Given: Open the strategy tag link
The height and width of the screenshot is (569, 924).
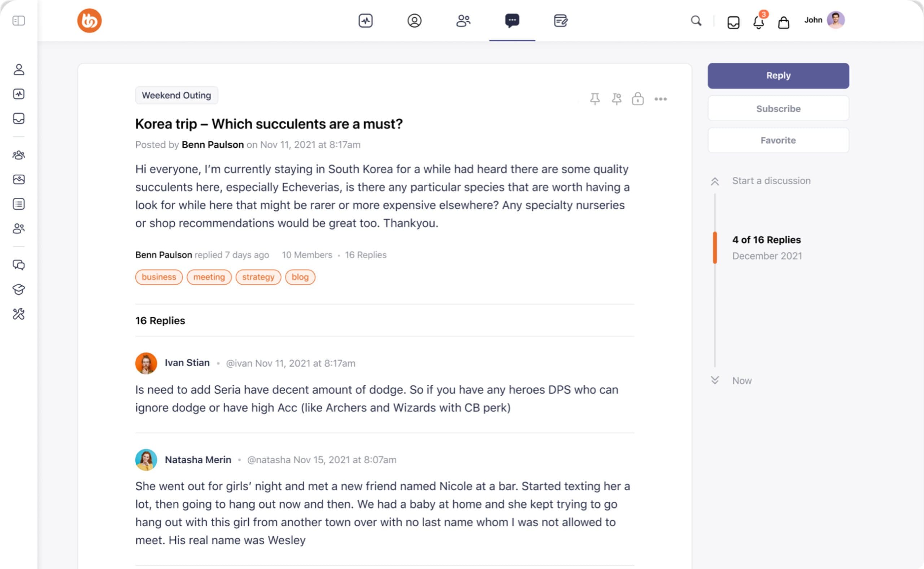Looking at the screenshot, I should [258, 277].
